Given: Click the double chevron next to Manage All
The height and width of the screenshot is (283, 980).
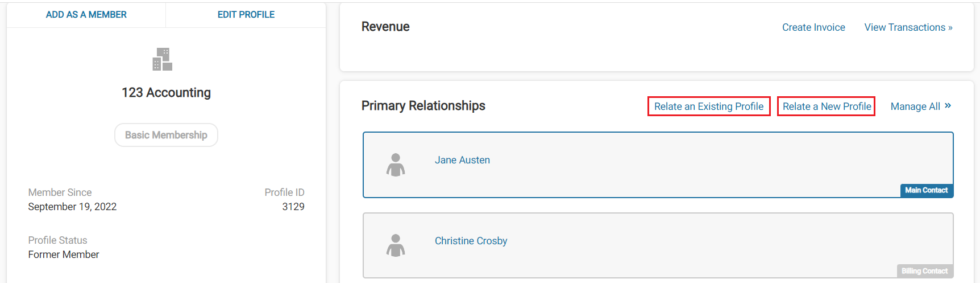Looking at the screenshot, I should pos(948,106).
